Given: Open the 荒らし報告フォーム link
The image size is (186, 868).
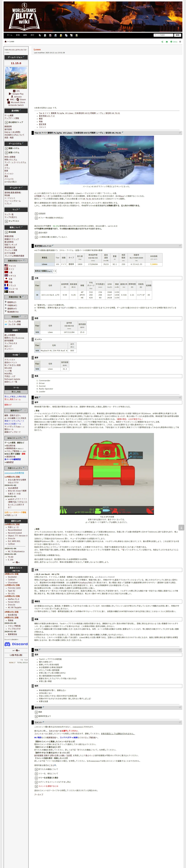Looking at the screenshot, I should (12, 399).
